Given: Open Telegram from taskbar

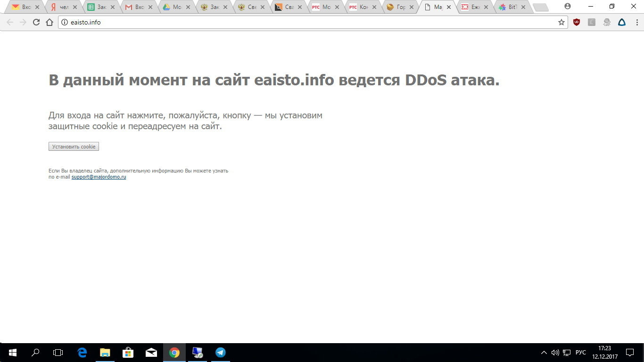Looking at the screenshot, I should coord(220,353).
